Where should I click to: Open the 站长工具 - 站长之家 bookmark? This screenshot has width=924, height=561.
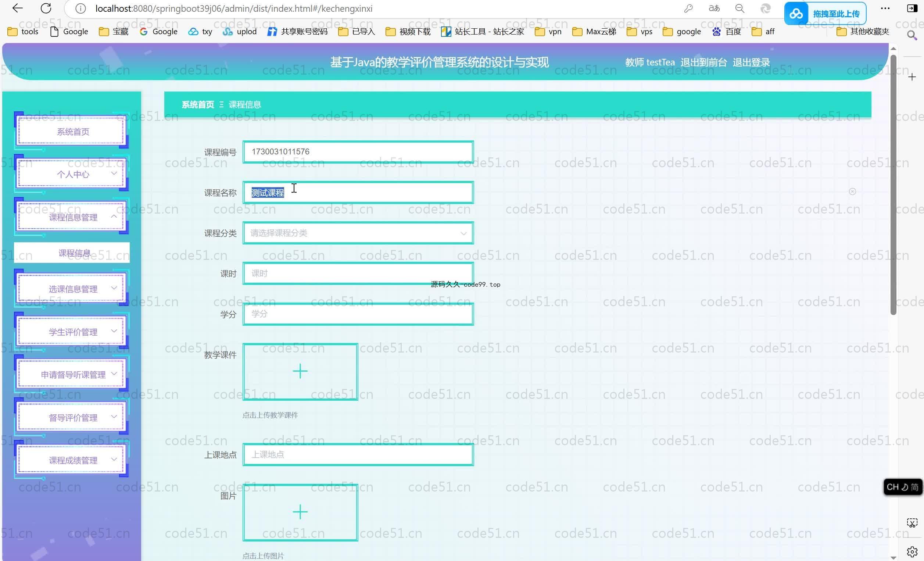coord(482,32)
